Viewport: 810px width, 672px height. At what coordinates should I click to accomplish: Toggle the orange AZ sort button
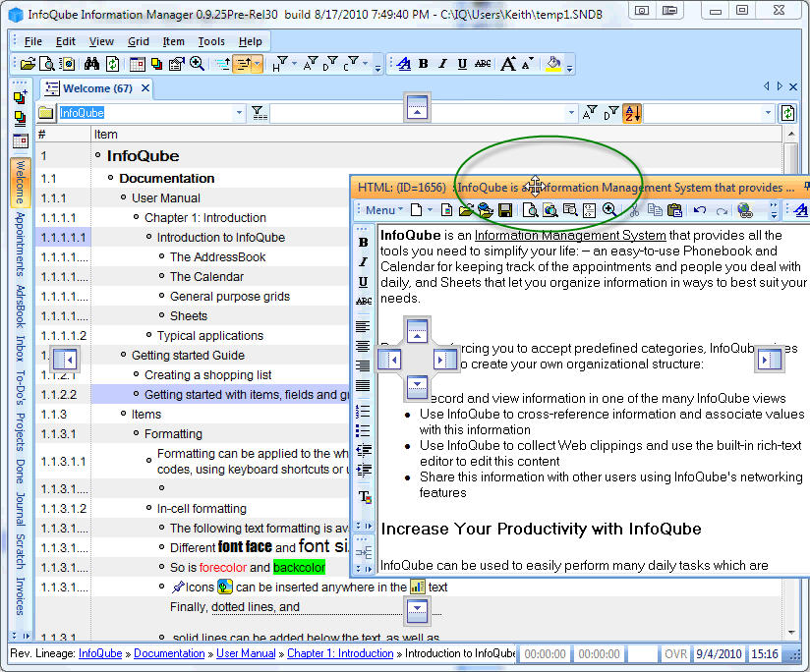[x=632, y=113]
